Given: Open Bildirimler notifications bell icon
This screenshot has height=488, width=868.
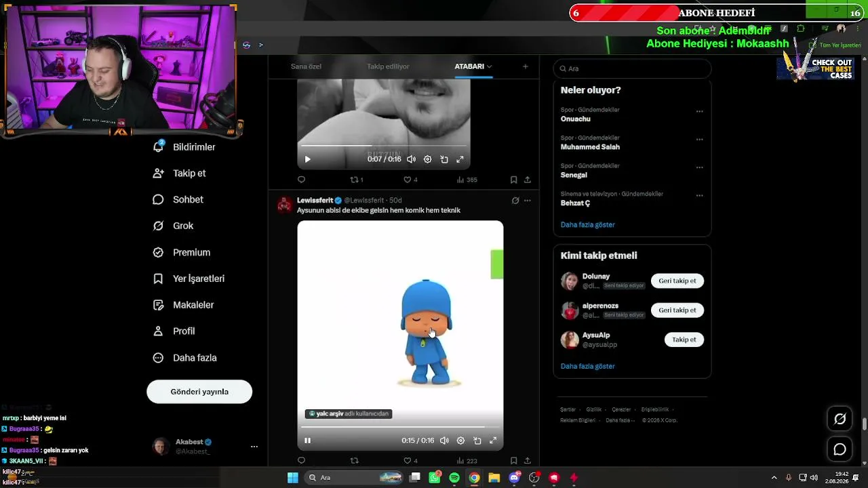Looking at the screenshot, I should tap(158, 146).
